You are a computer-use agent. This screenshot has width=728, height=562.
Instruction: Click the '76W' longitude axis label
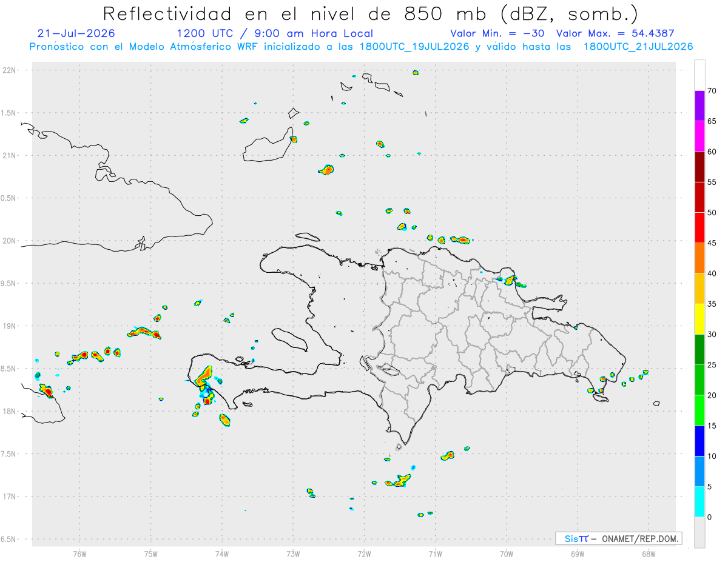tap(79, 554)
